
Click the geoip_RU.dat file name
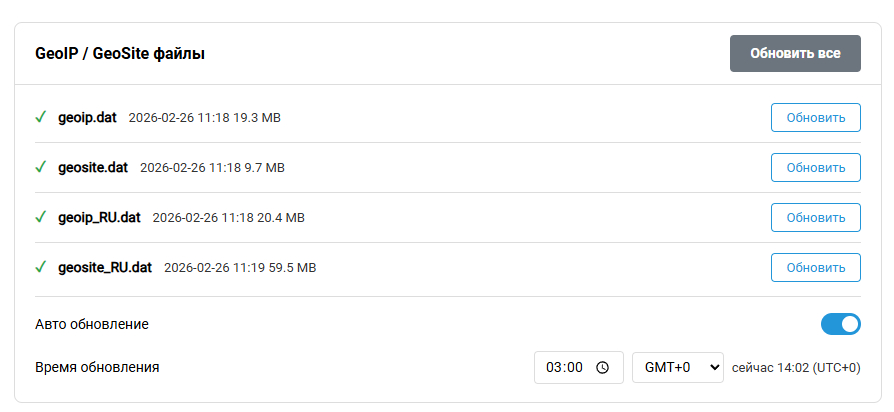[x=100, y=217]
